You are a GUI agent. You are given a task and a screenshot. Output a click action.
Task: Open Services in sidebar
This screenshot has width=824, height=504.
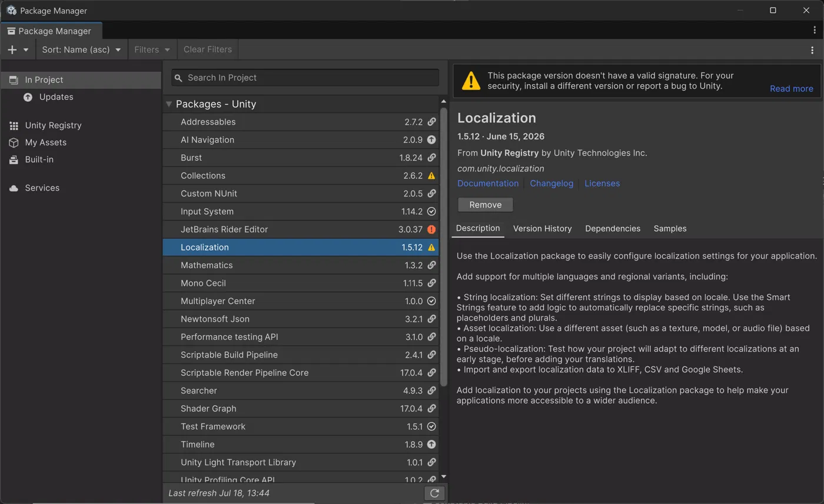click(x=81, y=188)
